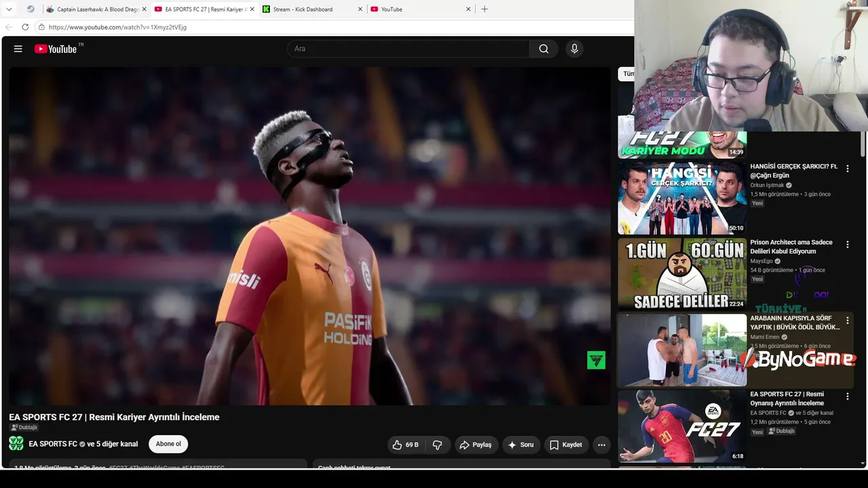868x488 pixels.
Task: Click the video player to pause
Action: tap(309, 236)
